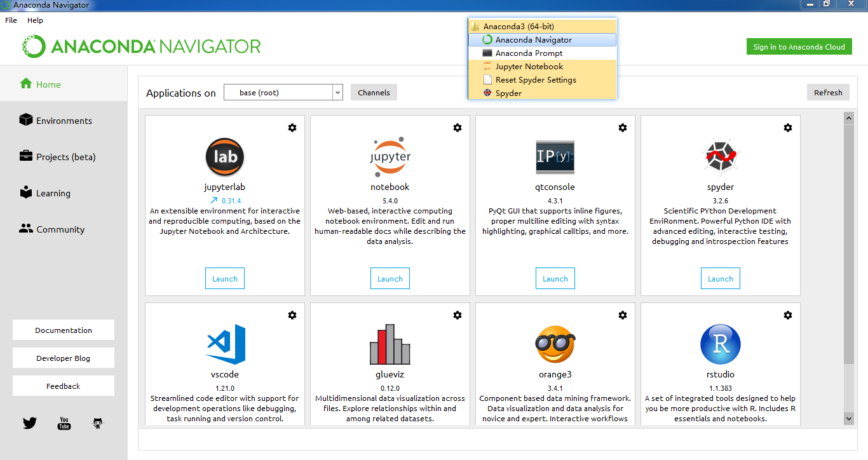Open the vscode tile gear icon
The height and width of the screenshot is (460, 868).
(292, 315)
